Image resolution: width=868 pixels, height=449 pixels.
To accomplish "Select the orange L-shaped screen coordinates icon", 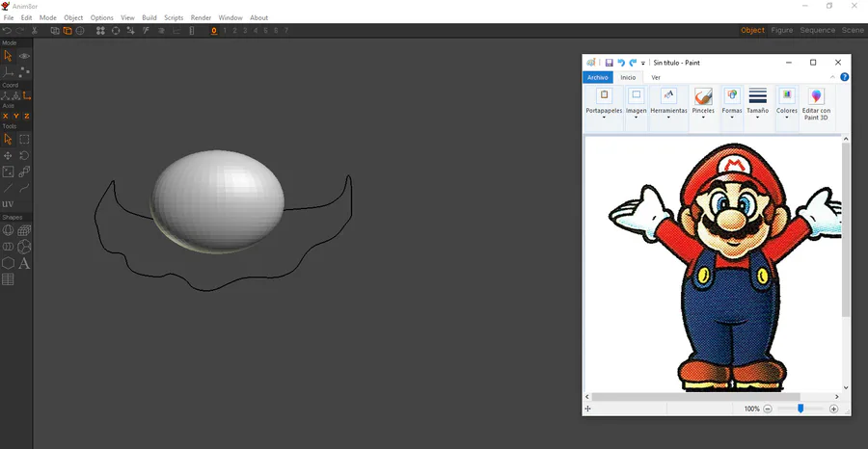I will point(27,95).
